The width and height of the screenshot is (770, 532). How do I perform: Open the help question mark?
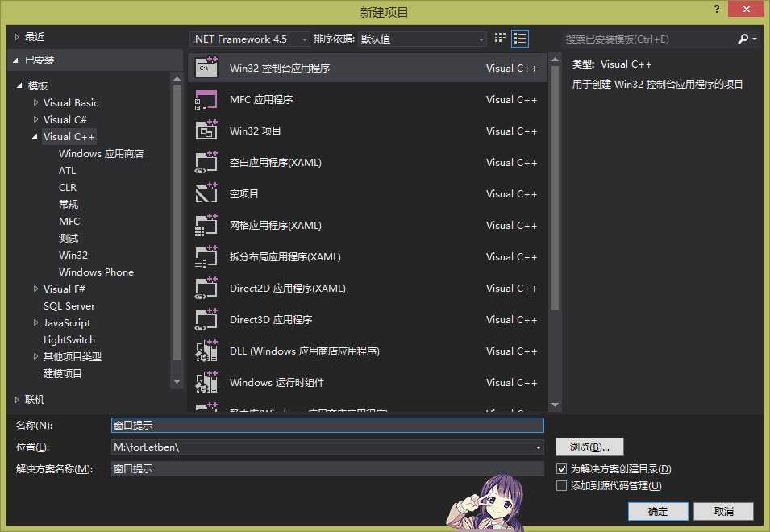coord(717,9)
